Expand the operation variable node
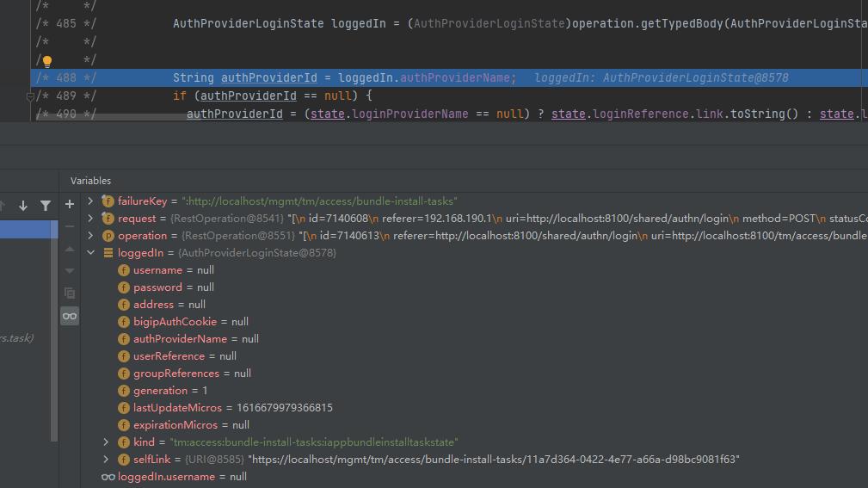Viewport: 868px width, 488px height. coord(90,236)
